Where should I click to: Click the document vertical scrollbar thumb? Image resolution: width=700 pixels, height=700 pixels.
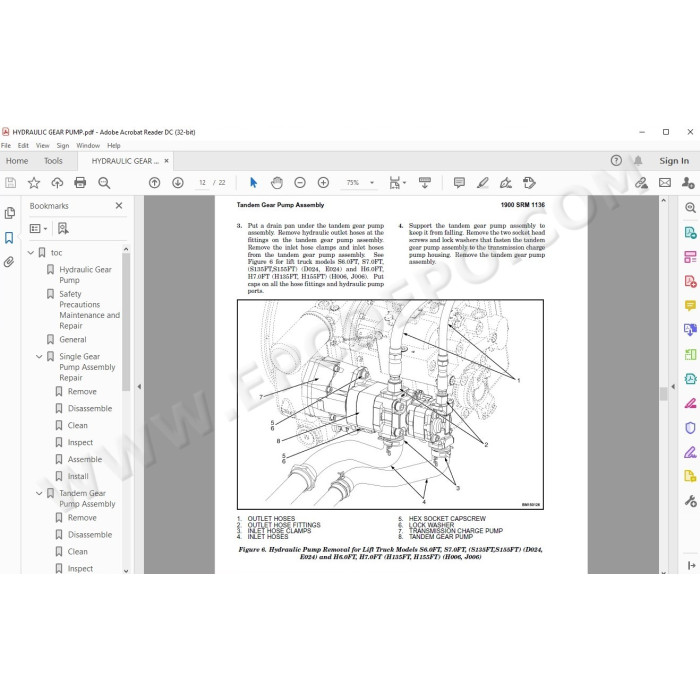(x=663, y=394)
